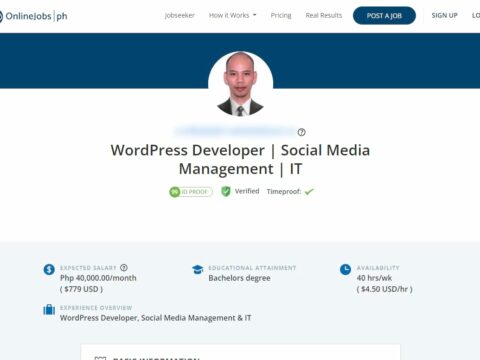Screen dimensions: 480x360
Task: Click the graduation cap education icon
Action: click(198, 269)
